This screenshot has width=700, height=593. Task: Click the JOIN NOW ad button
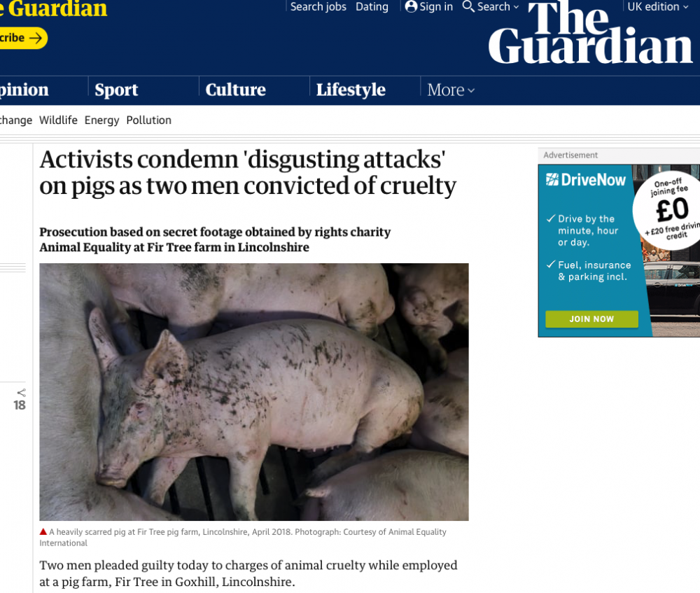591,319
